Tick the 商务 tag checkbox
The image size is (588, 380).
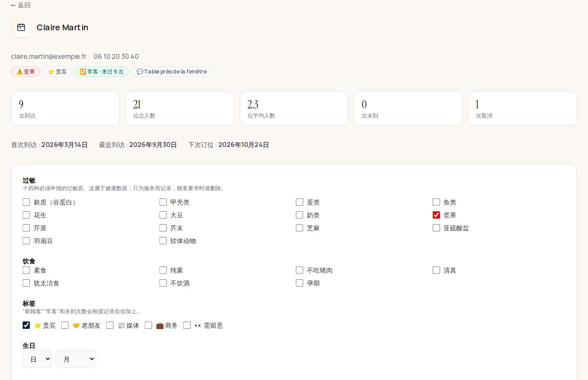[149, 325]
